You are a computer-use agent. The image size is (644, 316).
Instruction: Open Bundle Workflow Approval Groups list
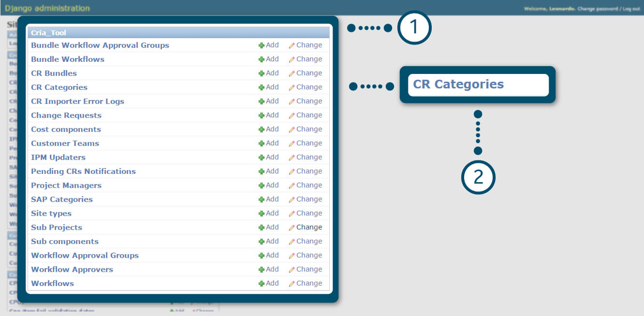100,45
